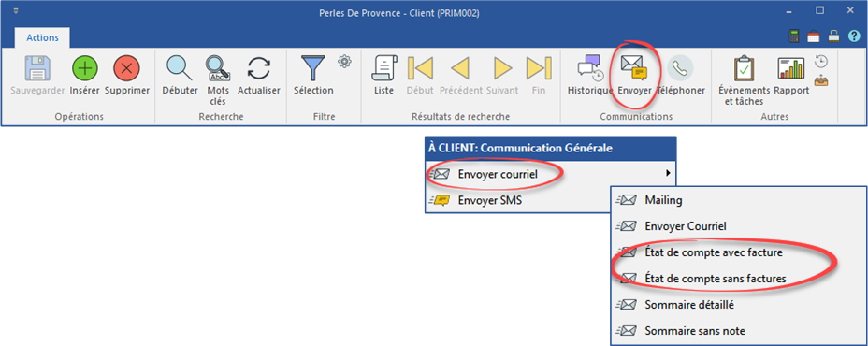
Task: Select État de compte sans factures
Action: pyautogui.click(x=738, y=279)
